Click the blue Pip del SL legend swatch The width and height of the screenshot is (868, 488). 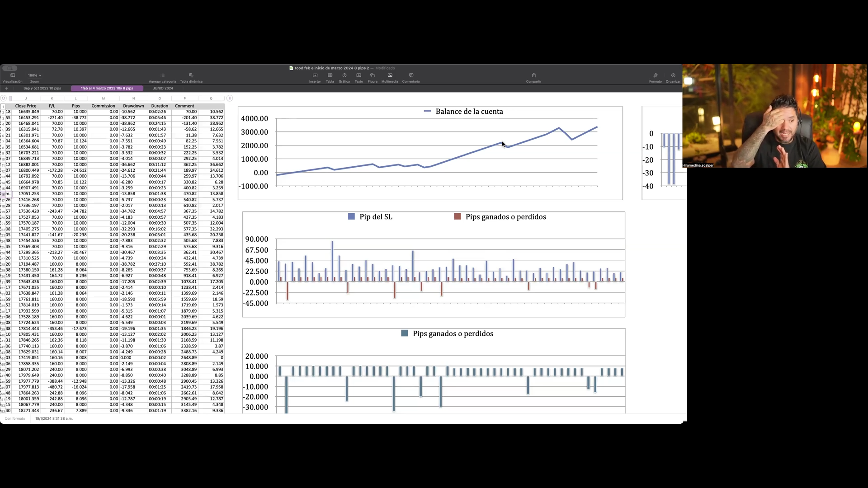coord(351,217)
